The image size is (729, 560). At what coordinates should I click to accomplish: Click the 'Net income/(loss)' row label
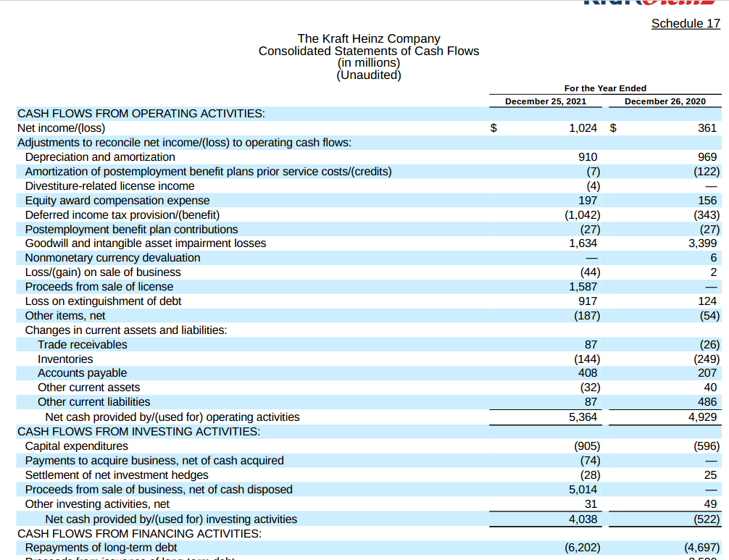(61, 128)
